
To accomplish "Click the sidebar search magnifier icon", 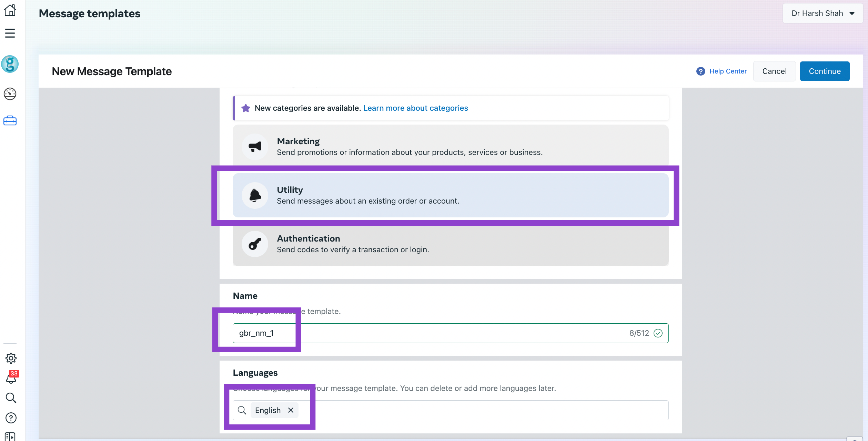I will [x=11, y=398].
